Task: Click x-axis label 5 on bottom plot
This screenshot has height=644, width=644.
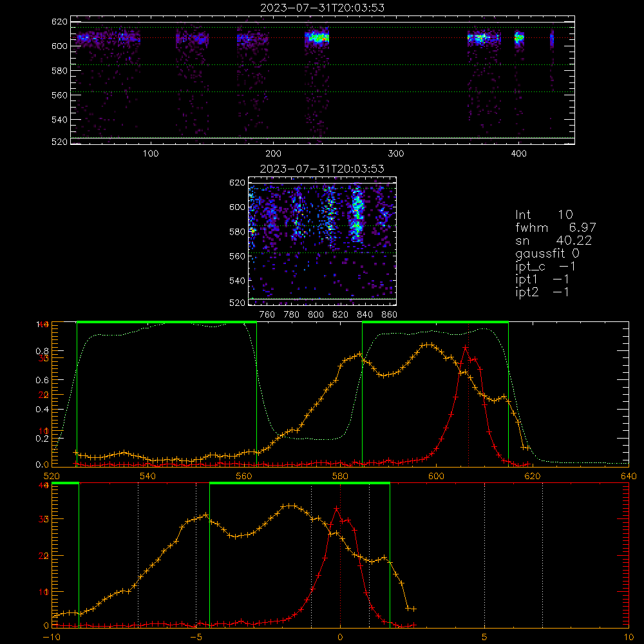Action: [x=485, y=637]
